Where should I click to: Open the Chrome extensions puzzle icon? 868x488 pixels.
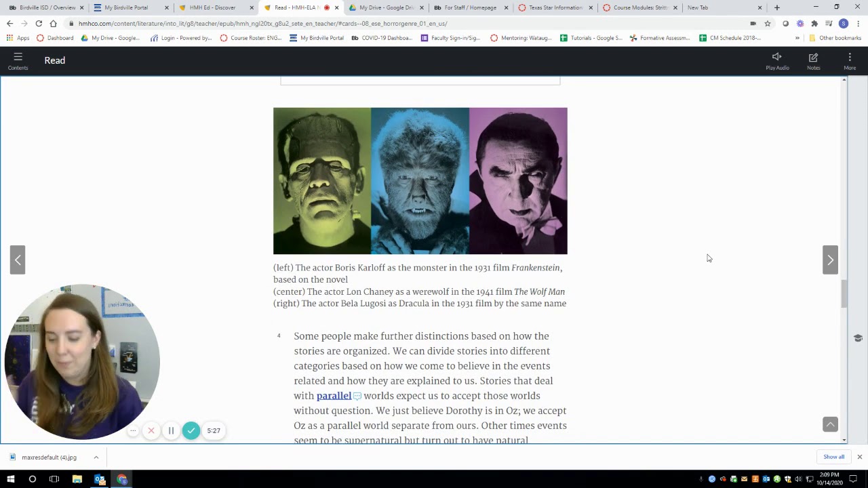(x=814, y=23)
